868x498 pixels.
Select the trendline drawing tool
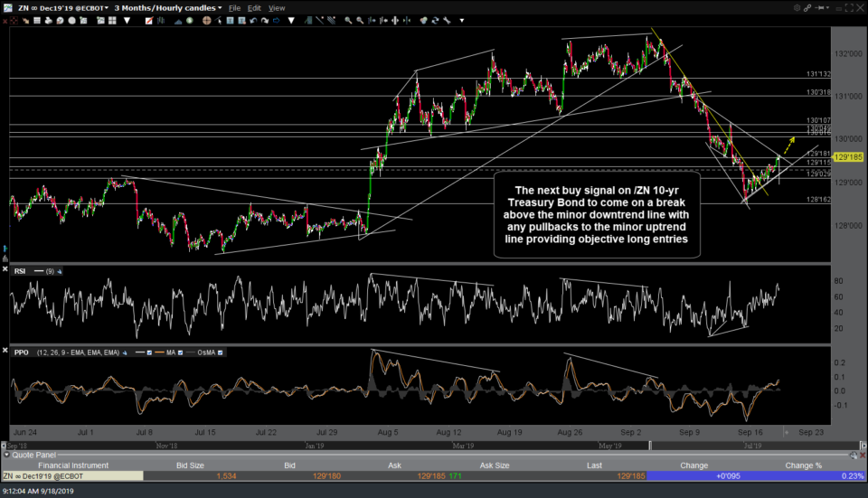pyautogui.click(x=319, y=21)
